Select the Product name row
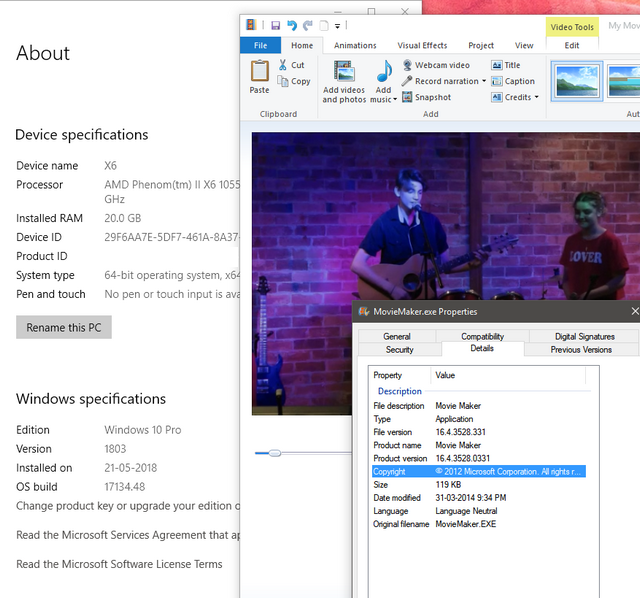 click(x=479, y=445)
